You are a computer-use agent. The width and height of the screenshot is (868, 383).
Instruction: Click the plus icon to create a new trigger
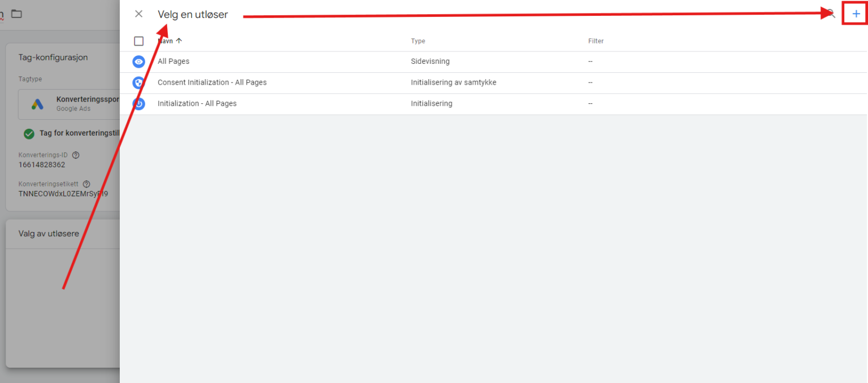(856, 14)
